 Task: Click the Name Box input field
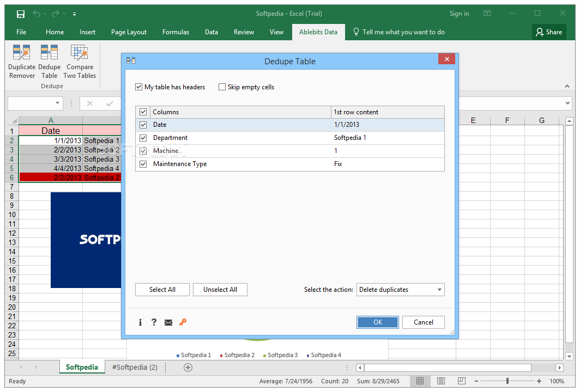tap(31, 103)
